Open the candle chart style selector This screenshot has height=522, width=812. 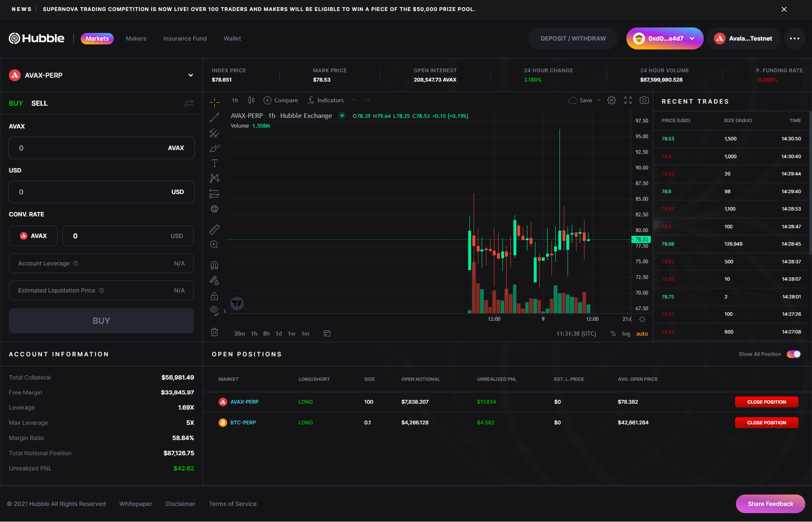point(251,100)
